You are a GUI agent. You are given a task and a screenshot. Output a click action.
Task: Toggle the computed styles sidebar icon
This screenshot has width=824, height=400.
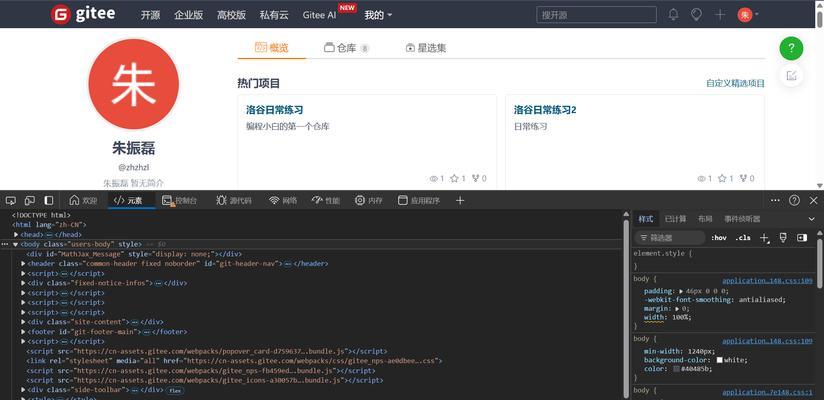tap(802, 238)
